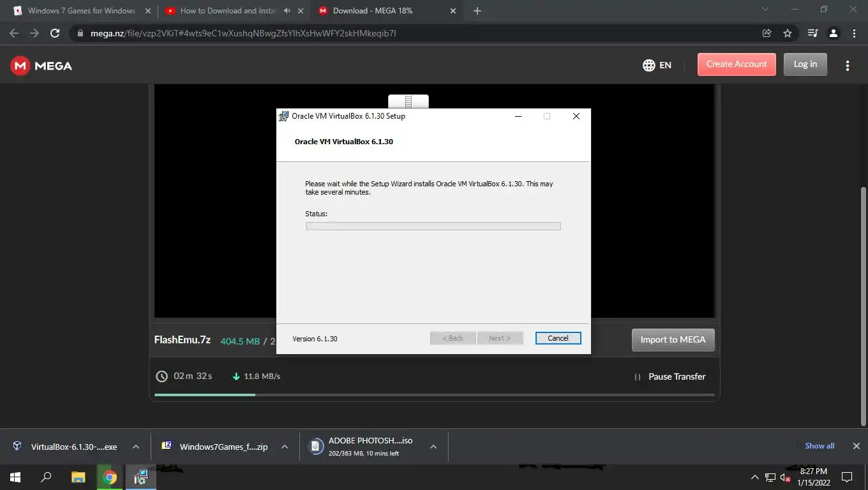Click the Log in button
Screen dimensions: 868x490
pos(805,64)
